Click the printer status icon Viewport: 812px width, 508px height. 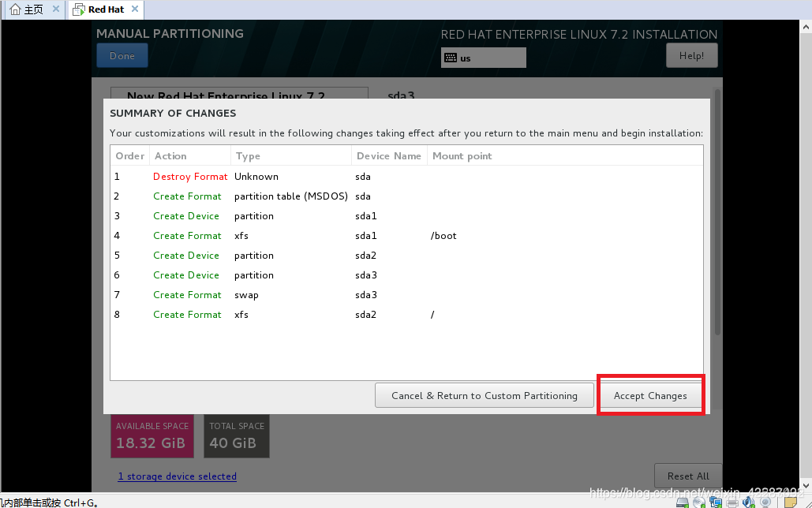(732, 502)
